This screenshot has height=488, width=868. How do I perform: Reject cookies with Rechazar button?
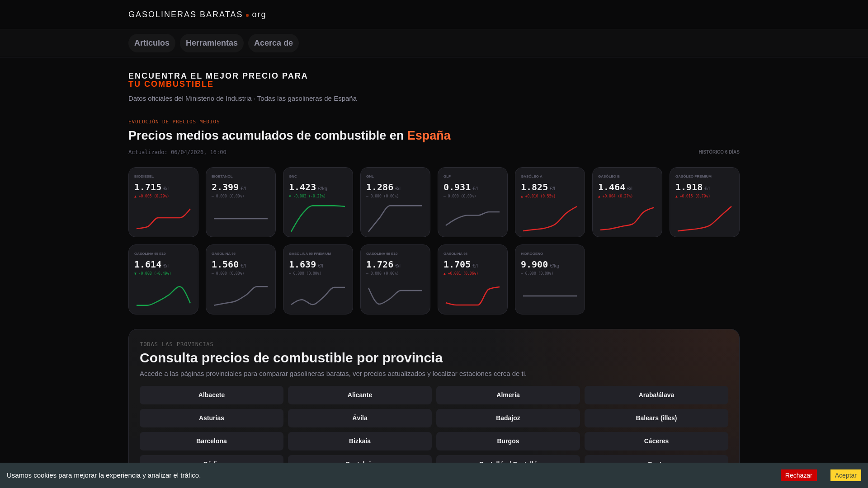(798, 475)
